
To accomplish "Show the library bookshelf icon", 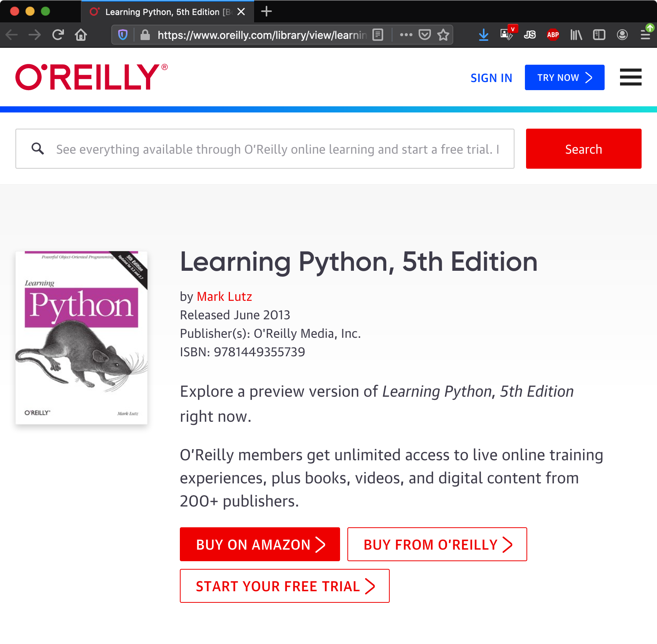I will pos(576,35).
